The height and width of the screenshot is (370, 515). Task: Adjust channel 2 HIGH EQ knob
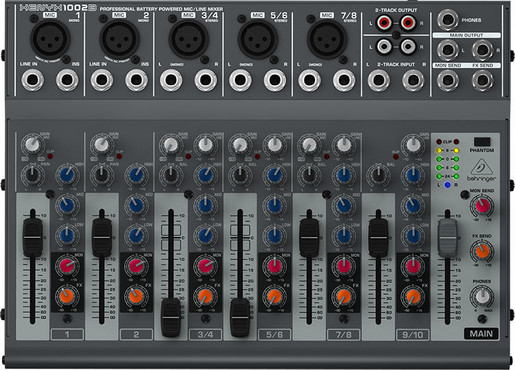136,175
